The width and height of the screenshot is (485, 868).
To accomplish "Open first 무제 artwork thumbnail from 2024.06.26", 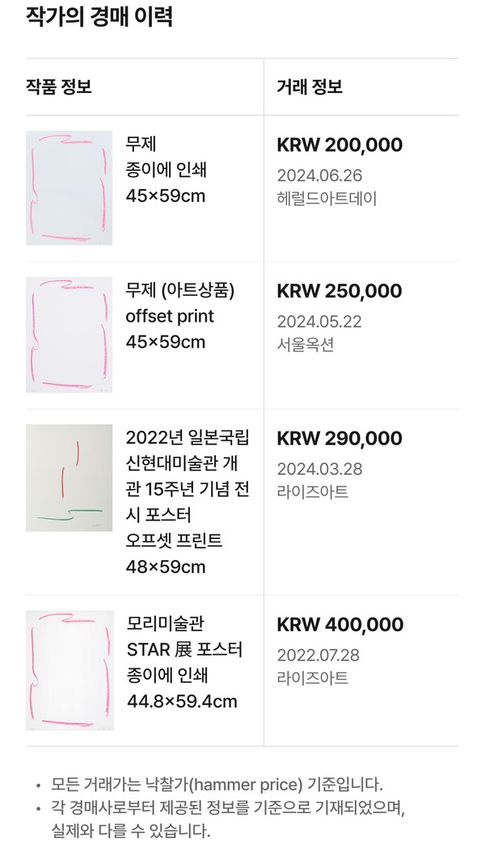I will [x=69, y=188].
